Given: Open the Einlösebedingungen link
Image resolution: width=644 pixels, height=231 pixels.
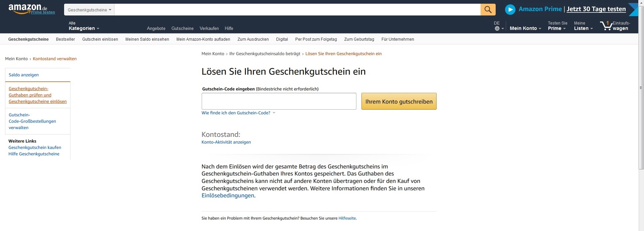Looking at the screenshot, I should pyautogui.click(x=228, y=196).
